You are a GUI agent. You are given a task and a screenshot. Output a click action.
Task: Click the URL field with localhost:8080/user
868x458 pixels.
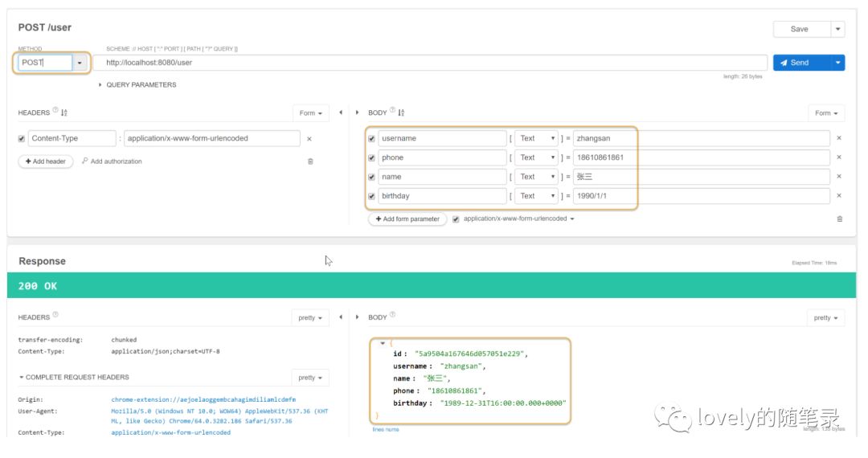(x=429, y=63)
